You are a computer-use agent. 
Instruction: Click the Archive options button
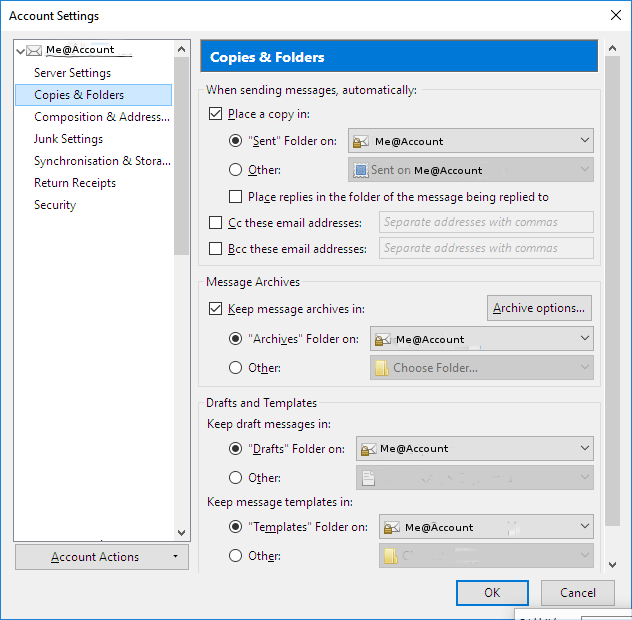click(x=540, y=307)
